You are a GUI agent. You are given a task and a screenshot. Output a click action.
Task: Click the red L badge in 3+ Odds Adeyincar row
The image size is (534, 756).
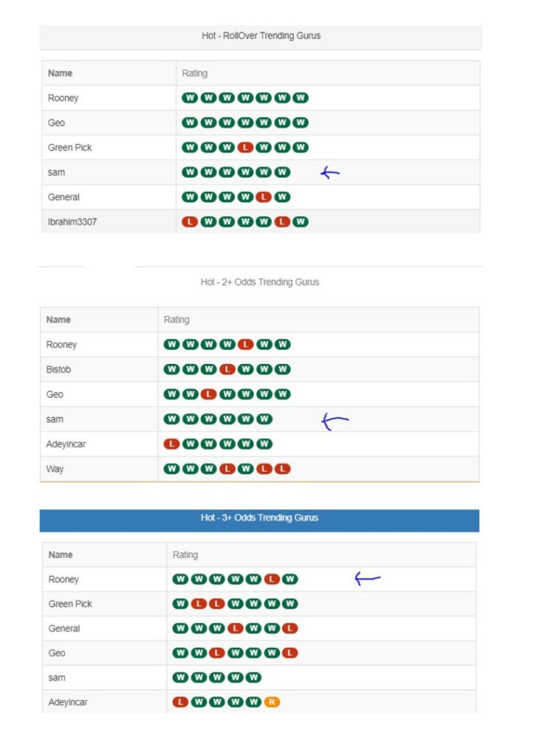click(180, 703)
